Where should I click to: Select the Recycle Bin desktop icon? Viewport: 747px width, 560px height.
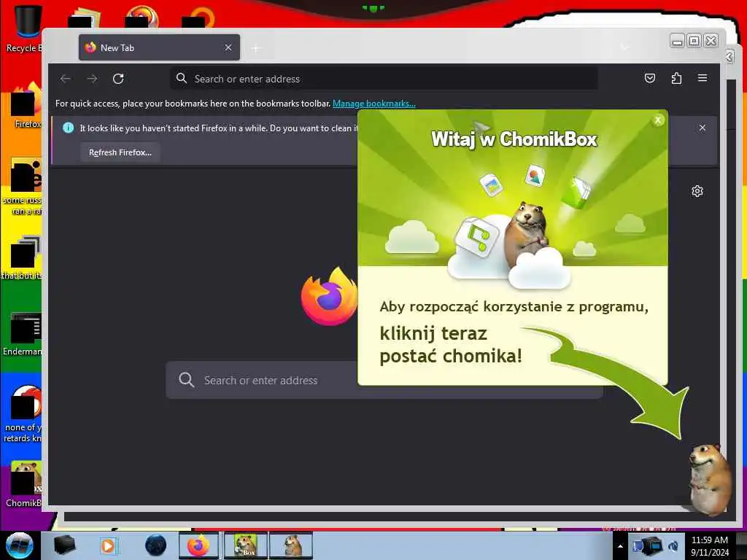click(25, 28)
